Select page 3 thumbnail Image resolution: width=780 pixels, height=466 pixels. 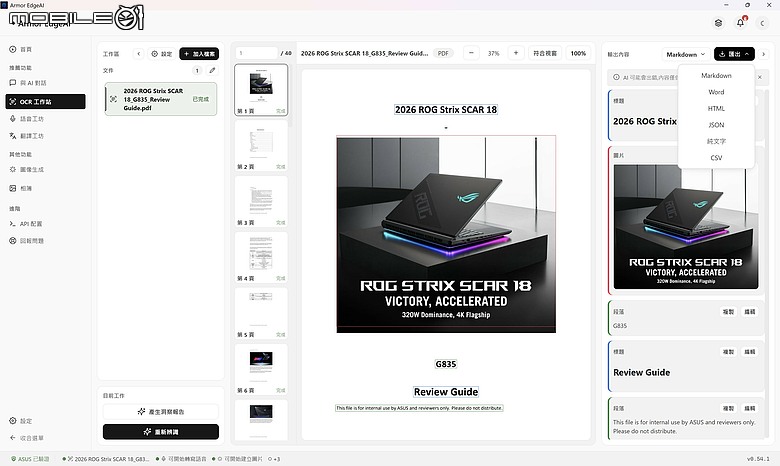pos(261,202)
